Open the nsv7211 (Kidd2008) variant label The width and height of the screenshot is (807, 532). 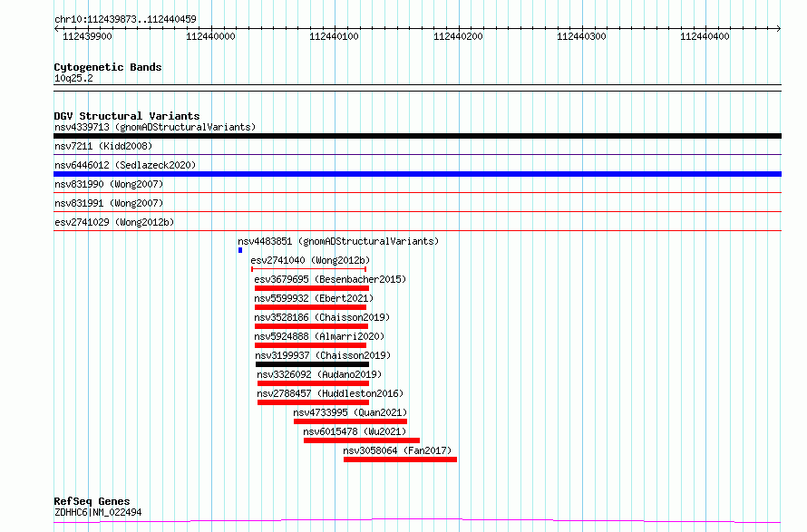[103, 146]
